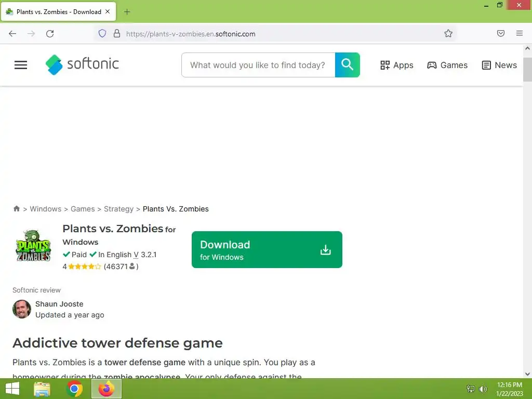Open Firefox application menu
Viewport: 532px width, 399px height.
[519, 33]
